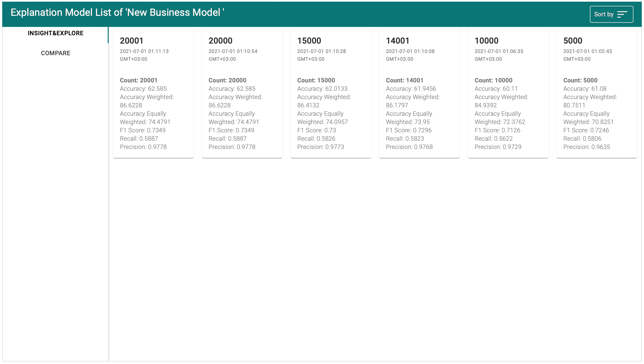Click 'Count: 14001' text
This screenshot has width=644, height=364.
click(x=405, y=80)
